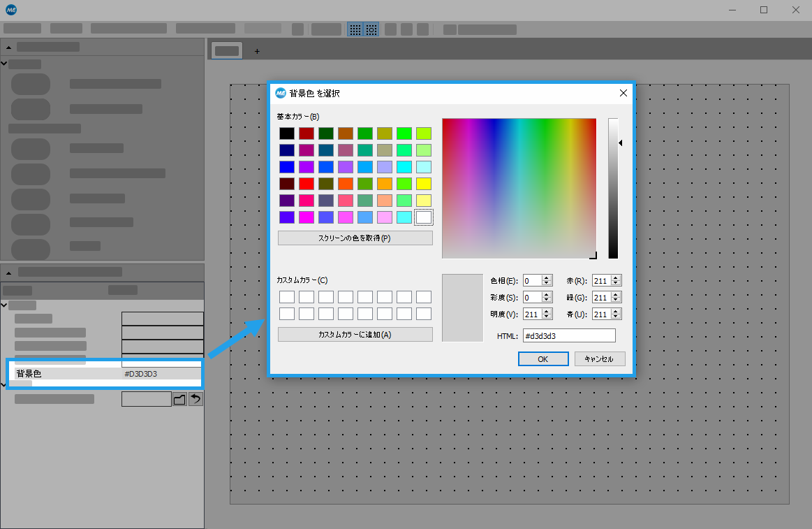This screenshot has width=812, height=529.
Task: Increase the 赤(R) value with up arrow
Action: [x=616, y=277]
